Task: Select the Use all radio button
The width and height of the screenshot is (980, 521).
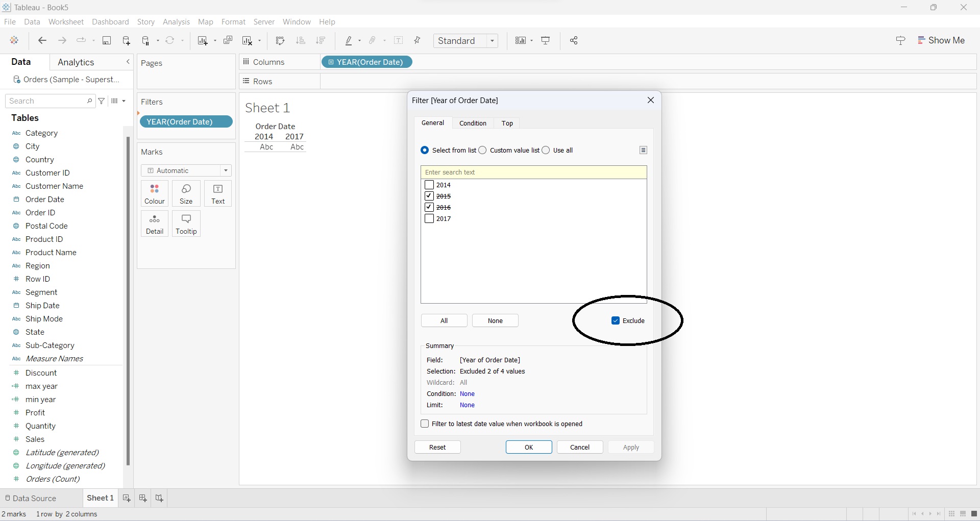Action: coord(546,150)
